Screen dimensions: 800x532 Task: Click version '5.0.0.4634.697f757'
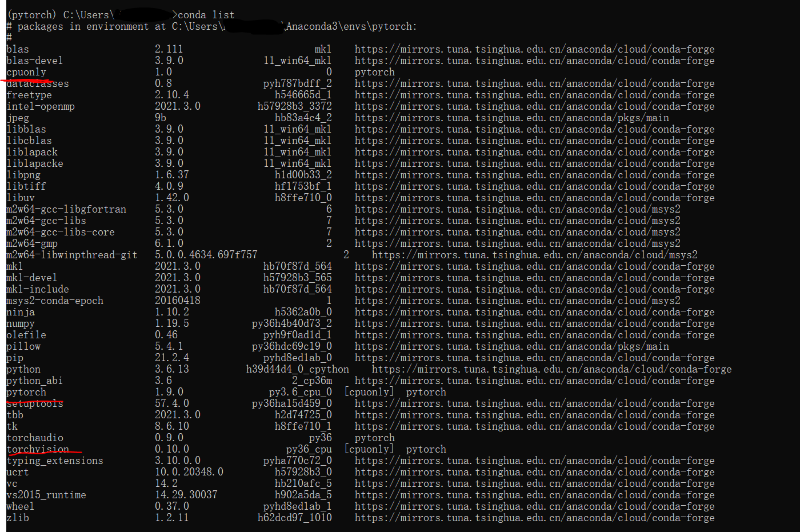[206, 255]
